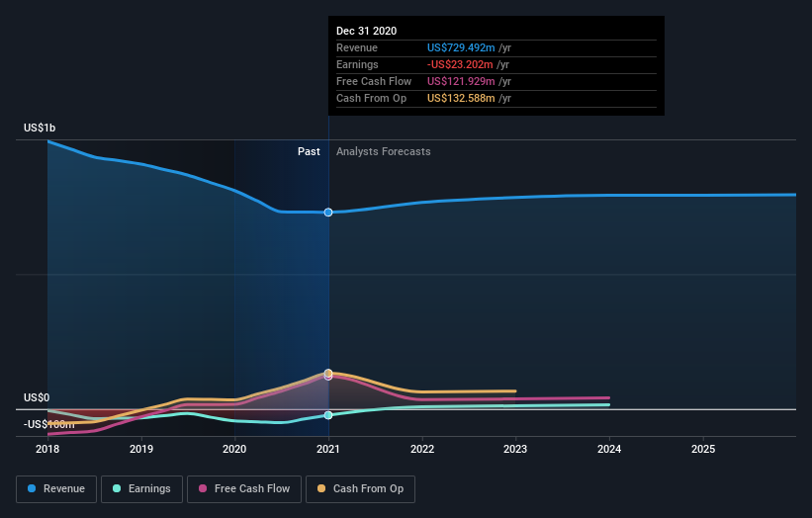Click the 2023 x-axis label

515,449
